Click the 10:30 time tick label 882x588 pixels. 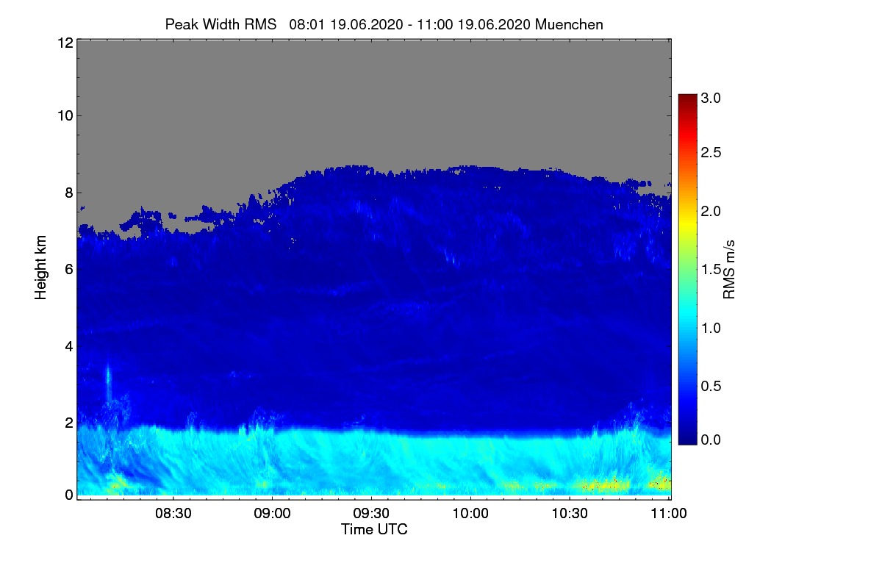pyautogui.click(x=570, y=513)
